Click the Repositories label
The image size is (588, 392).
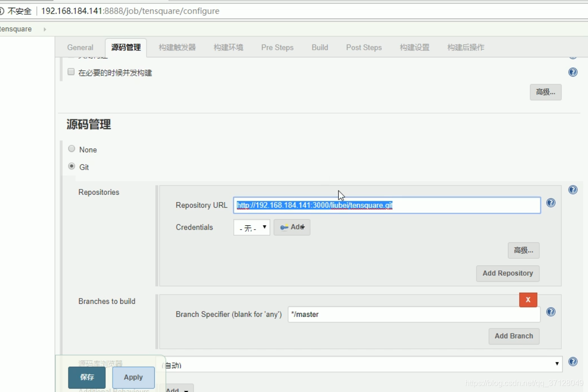pyautogui.click(x=98, y=192)
